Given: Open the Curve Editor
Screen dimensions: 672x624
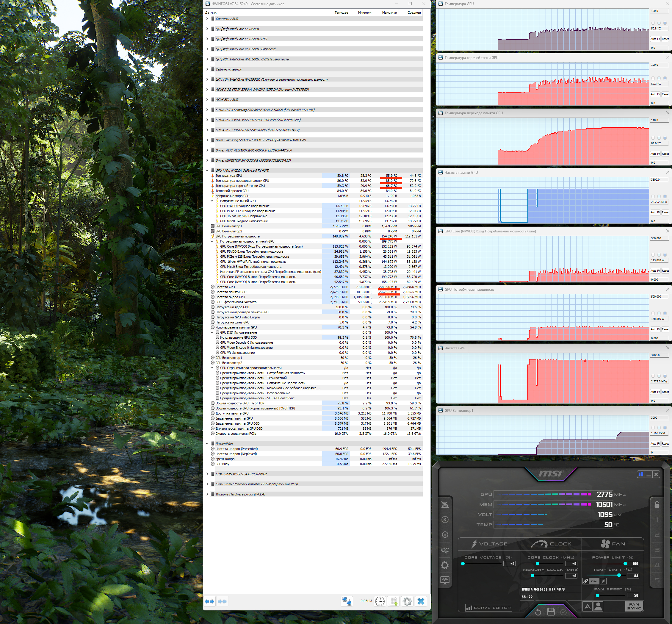Looking at the screenshot, I should point(489,608).
